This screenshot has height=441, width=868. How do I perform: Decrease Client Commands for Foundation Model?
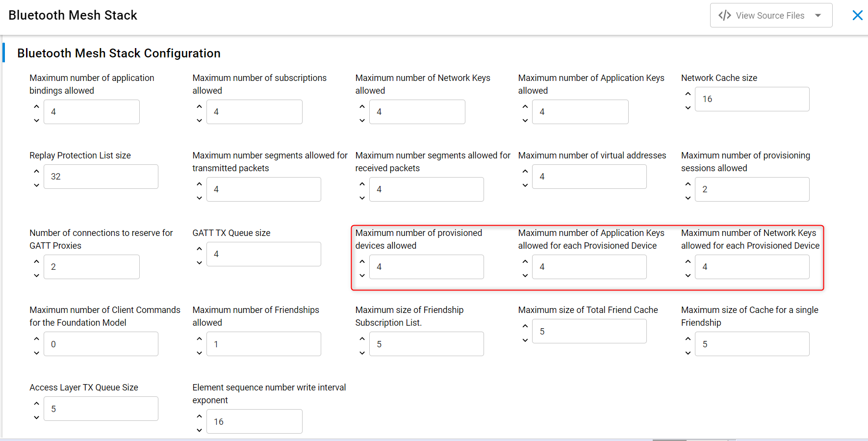click(x=36, y=353)
